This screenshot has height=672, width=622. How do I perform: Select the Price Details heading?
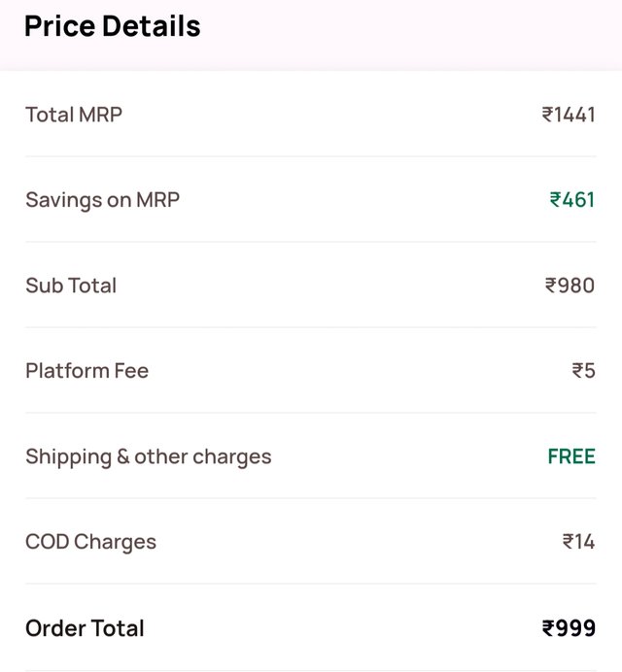(x=113, y=26)
